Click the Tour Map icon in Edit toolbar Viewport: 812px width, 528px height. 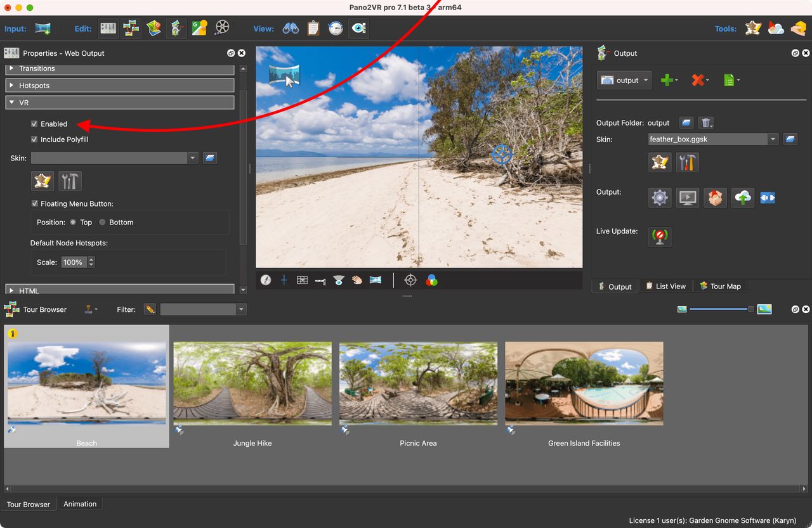click(154, 29)
